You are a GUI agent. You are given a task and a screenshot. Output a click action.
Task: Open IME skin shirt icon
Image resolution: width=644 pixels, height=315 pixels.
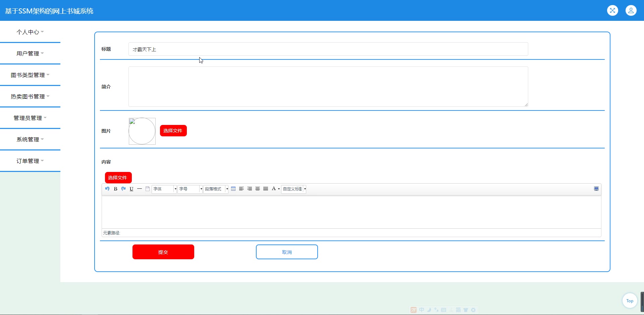click(466, 310)
